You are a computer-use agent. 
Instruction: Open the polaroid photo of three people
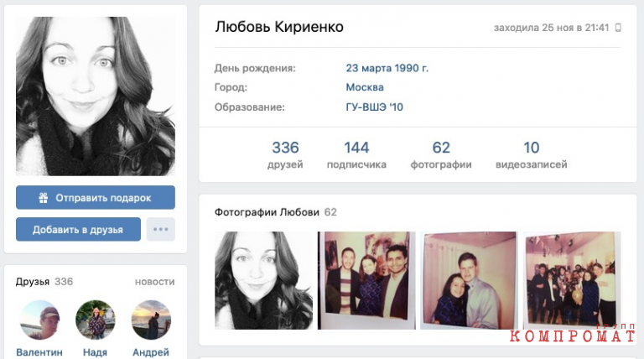point(366,280)
